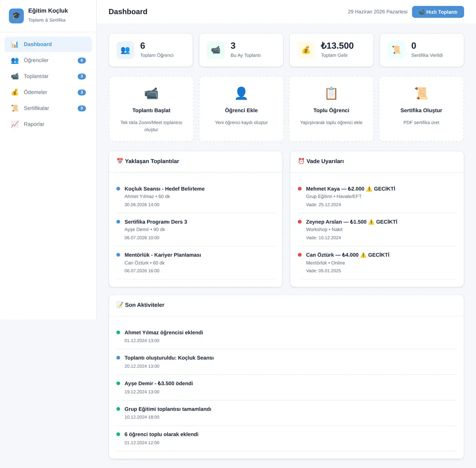
Task: Click the Raporlar trend chart icon
Action: click(x=15, y=124)
